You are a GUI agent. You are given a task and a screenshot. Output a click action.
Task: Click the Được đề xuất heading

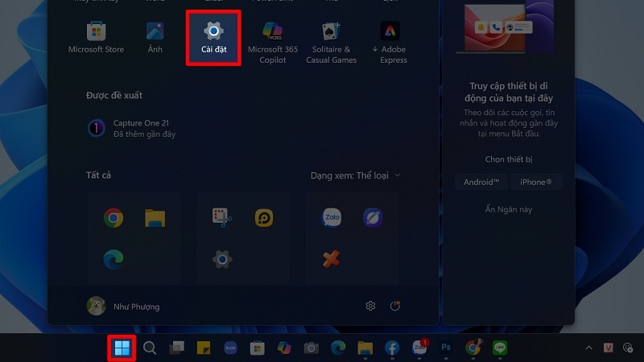[114, 95]
